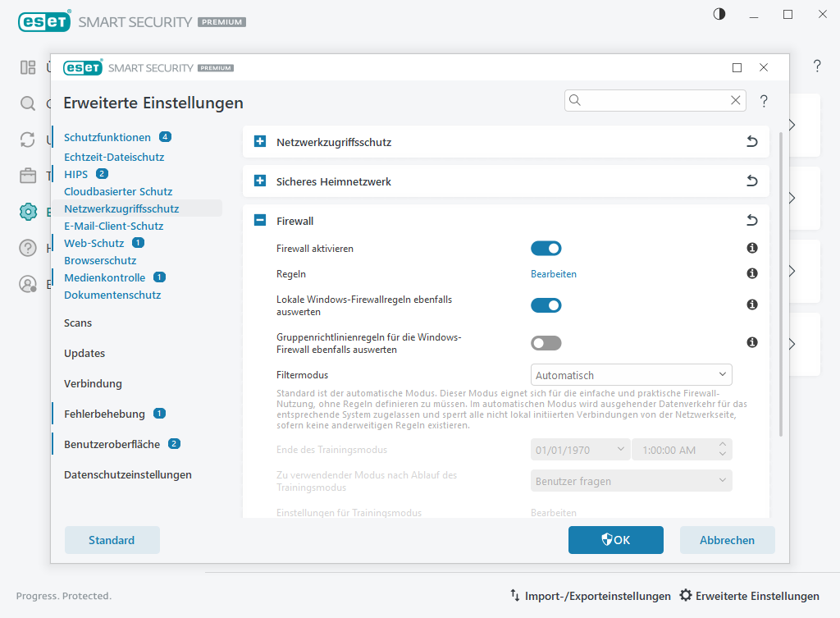The height and width of the screenshot is (618, 840).
Task: Show info for Firewall aktivieren
Action: [x=751, y=248]
